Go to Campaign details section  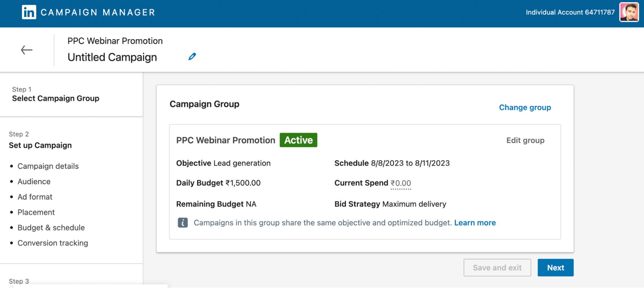[48, 166]
